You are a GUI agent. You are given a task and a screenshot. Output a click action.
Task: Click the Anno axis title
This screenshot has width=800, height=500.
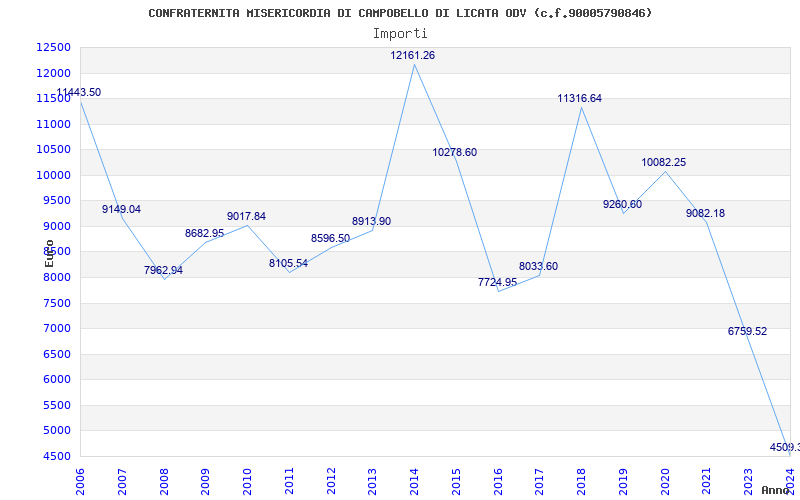776,490
